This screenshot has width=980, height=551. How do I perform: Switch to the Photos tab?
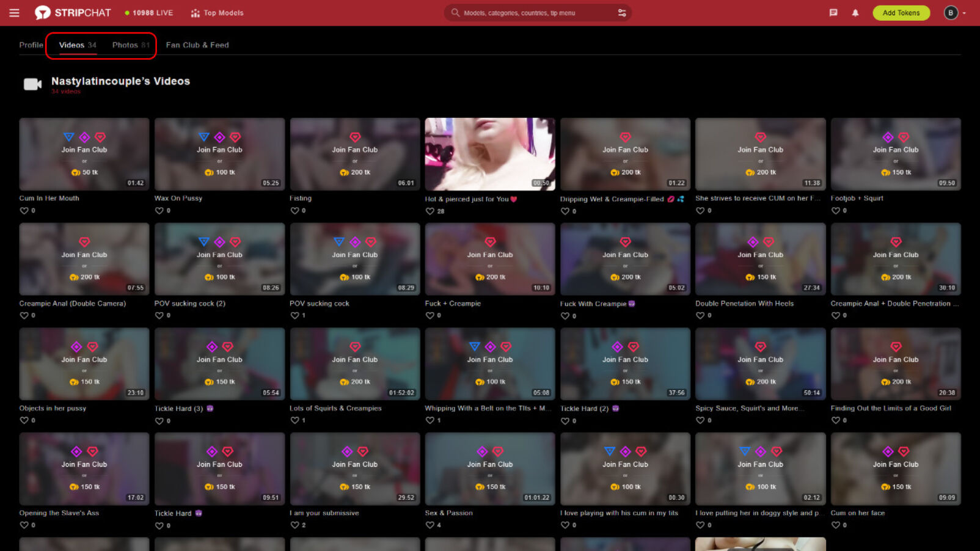pos(131,45)
